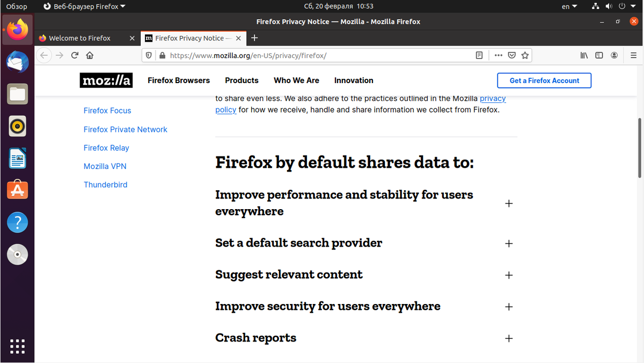
Task: Open Files manager from dock
Action: [17, 94]
